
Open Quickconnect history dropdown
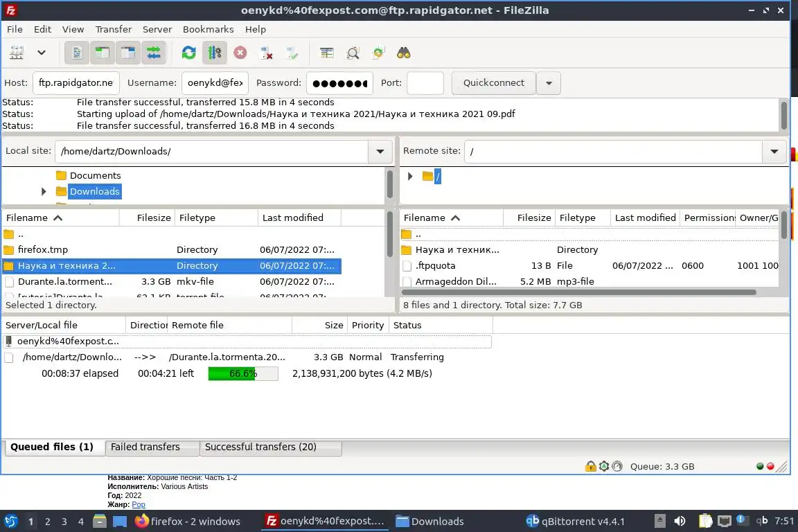(x=549, y=82)
